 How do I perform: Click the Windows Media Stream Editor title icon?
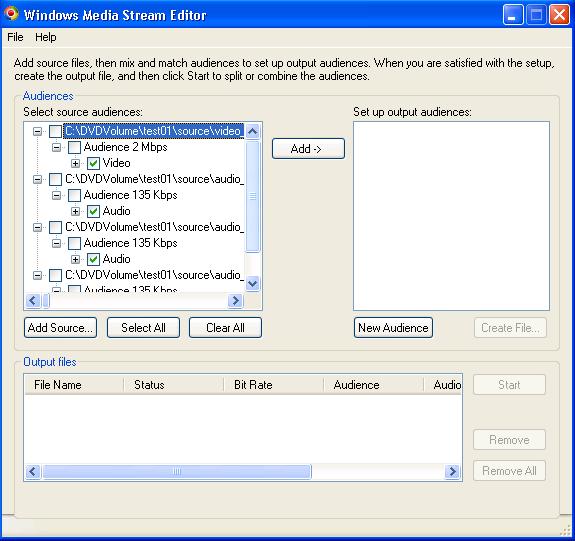point(11,13)
